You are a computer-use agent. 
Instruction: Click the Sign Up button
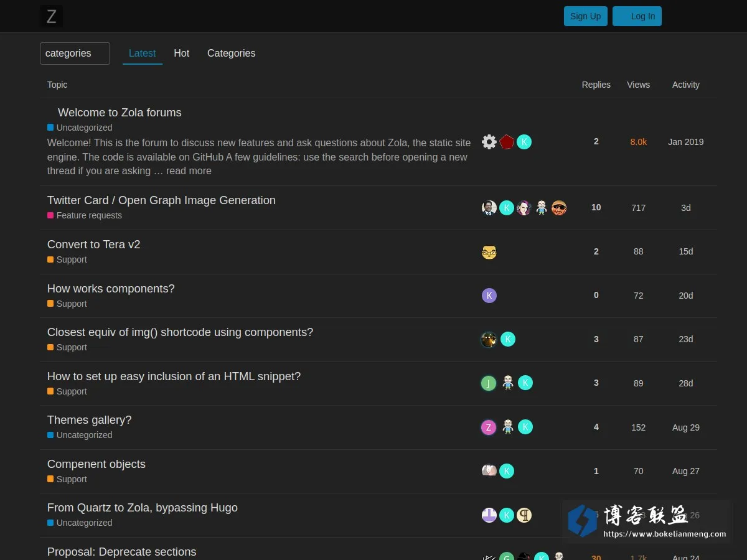(x=586, y=16)
